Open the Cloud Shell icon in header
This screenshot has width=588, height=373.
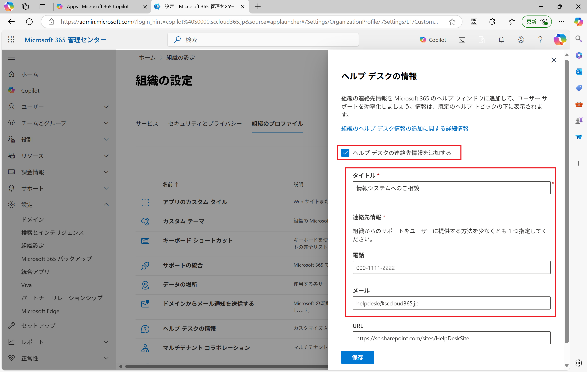462,40
